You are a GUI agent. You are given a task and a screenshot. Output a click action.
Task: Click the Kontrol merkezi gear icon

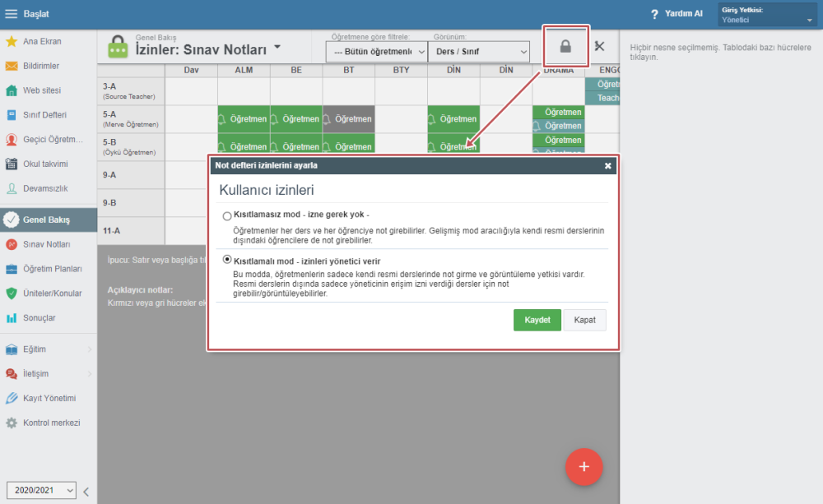11,423
